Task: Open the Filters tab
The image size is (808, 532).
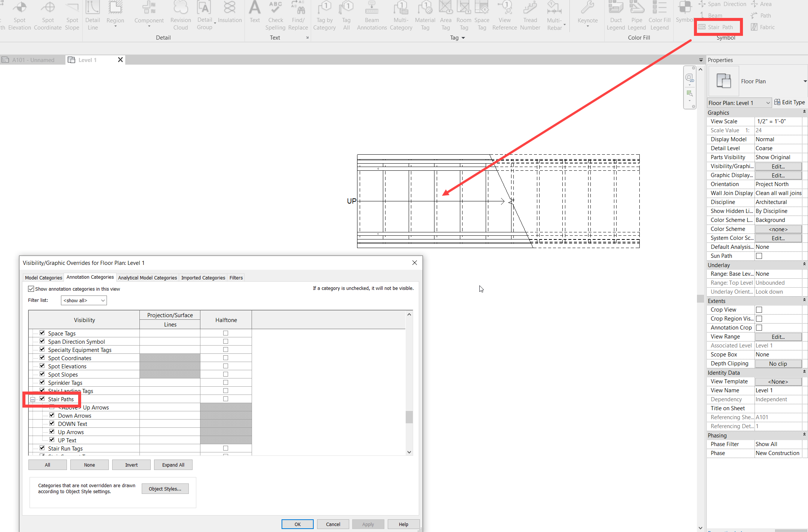Action: click(x=236, y=278)
